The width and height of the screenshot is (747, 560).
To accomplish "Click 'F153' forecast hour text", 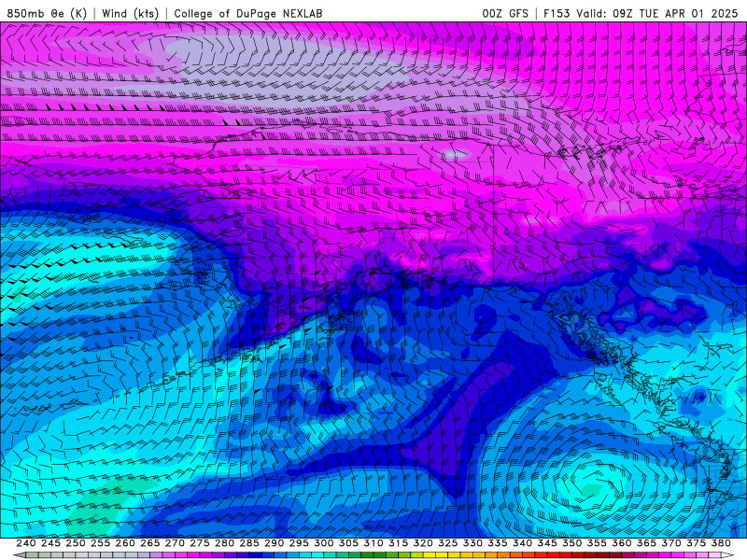I will (557, 13).
